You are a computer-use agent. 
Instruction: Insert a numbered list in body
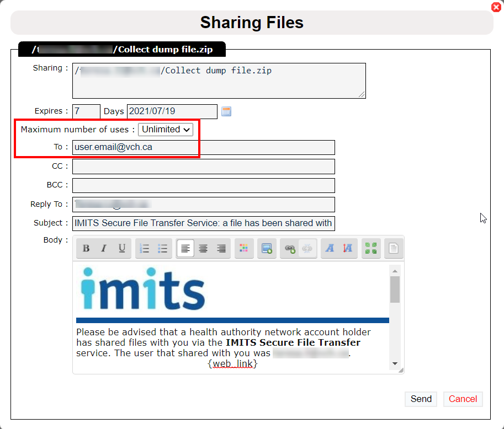[145, 248]
